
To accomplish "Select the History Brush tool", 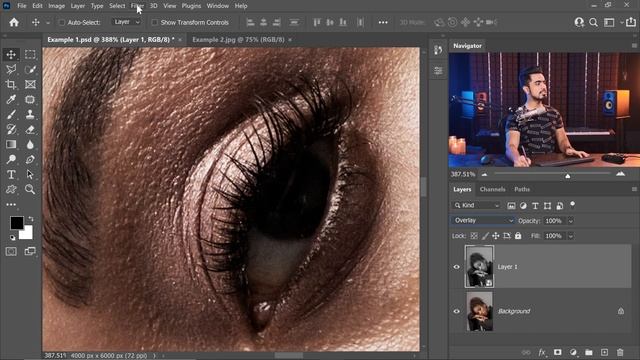I will point(11,130).
